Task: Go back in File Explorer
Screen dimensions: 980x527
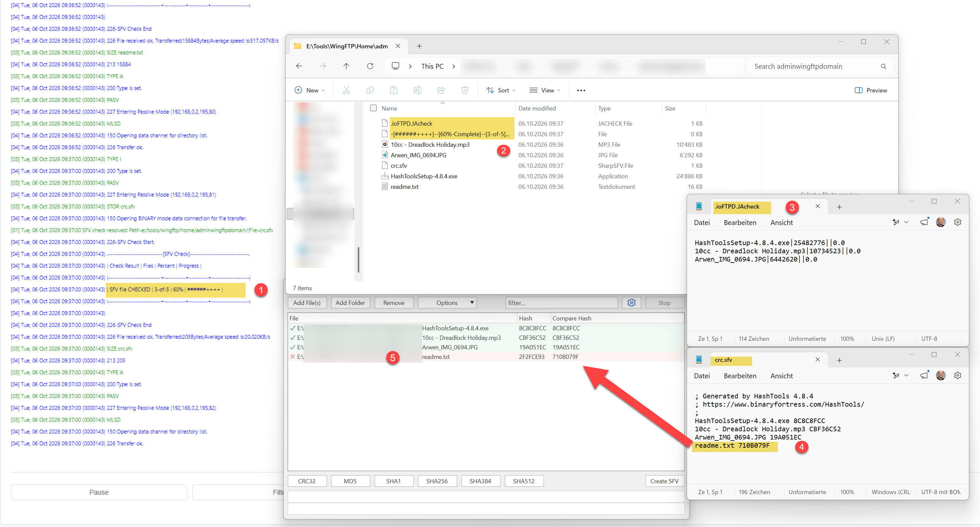Action: 299,66
